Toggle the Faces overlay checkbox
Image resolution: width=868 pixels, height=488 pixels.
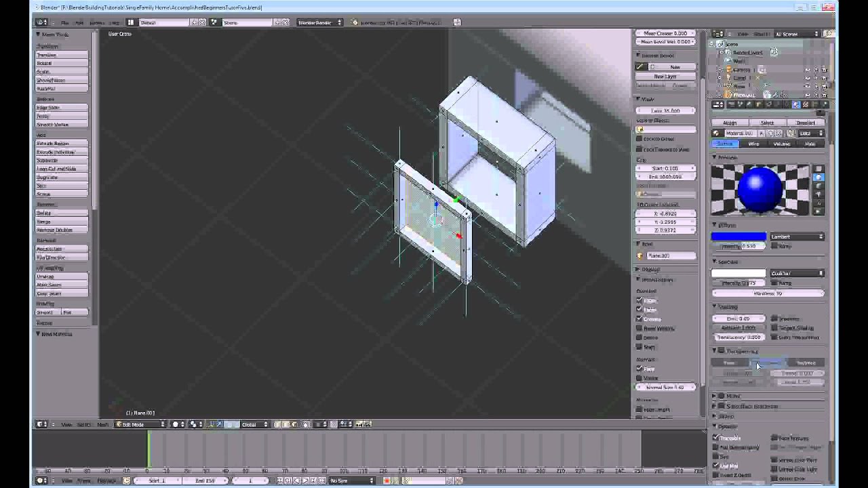[x=639, y=310]
